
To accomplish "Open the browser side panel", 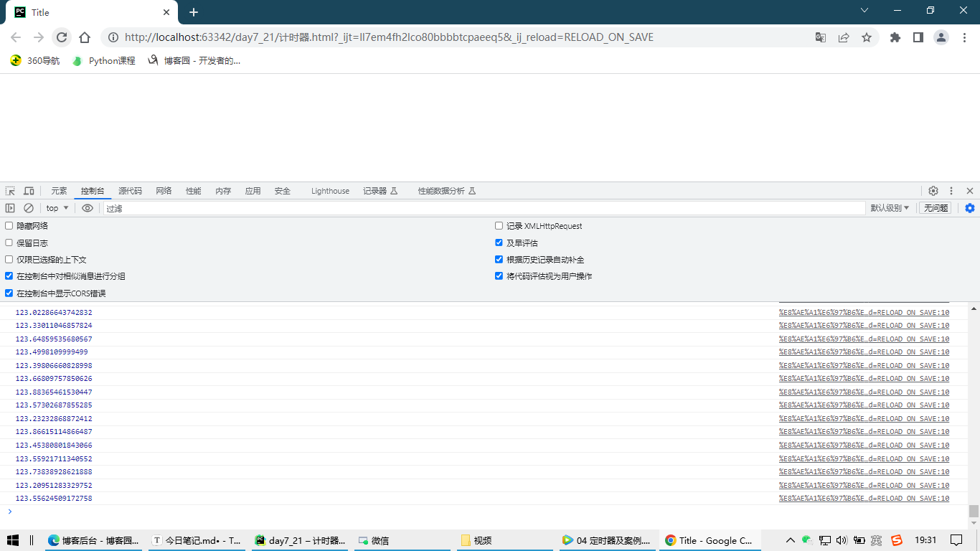I will point(918,37).
